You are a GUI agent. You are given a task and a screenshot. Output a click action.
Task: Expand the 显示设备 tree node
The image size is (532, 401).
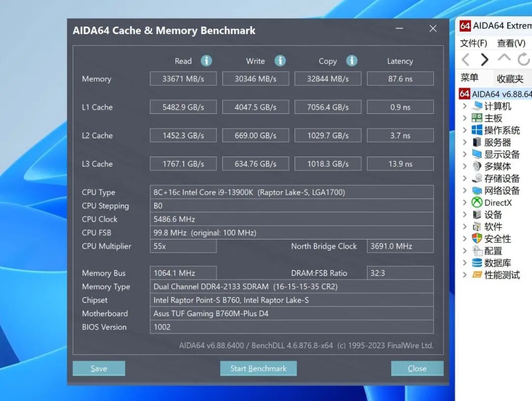pos(465,154)
